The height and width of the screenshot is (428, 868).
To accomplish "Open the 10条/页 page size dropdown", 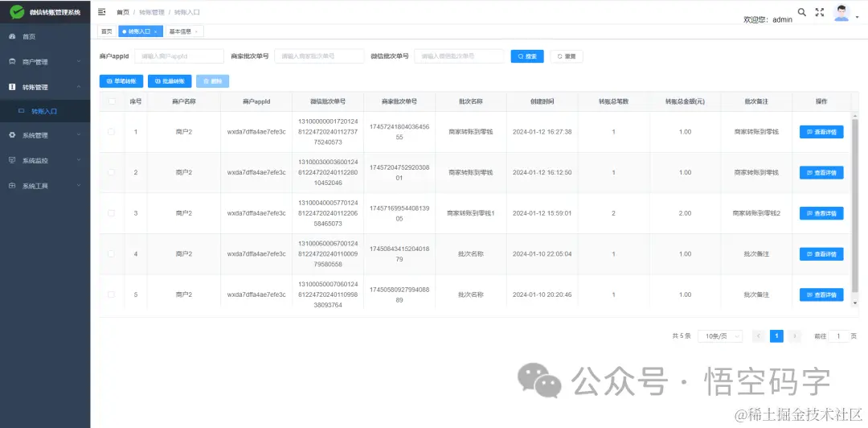I will coord(720,336).
